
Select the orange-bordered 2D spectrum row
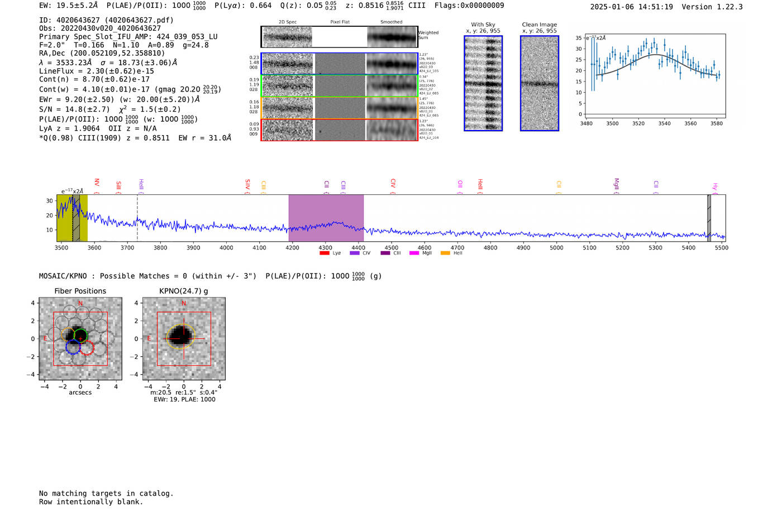(x=340, y=108)
